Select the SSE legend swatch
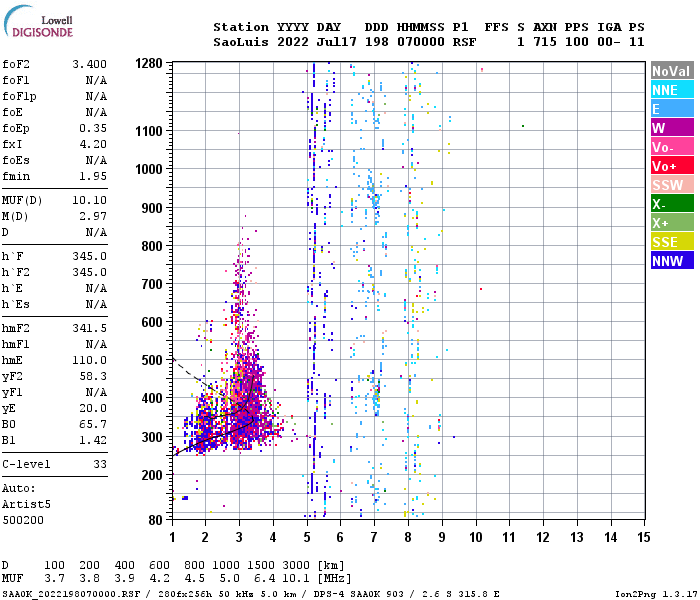This screenshot has width=700, height=600. pyautogui.click(x=672, y=242)
